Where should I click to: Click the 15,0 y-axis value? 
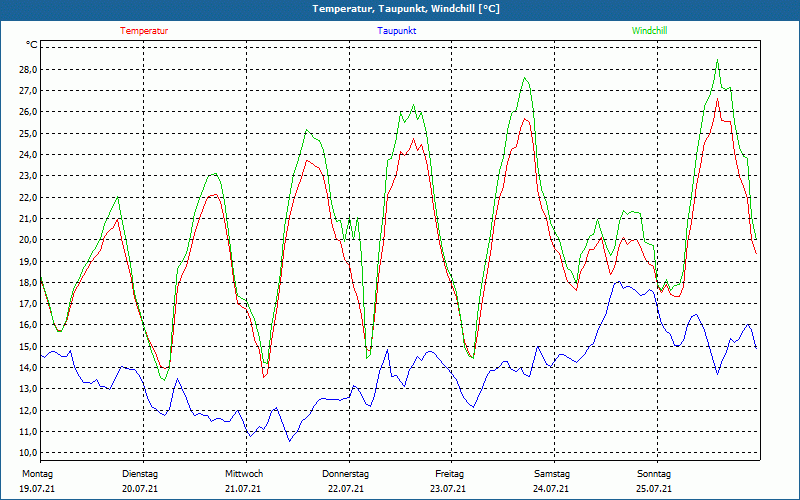coord(28,346)
